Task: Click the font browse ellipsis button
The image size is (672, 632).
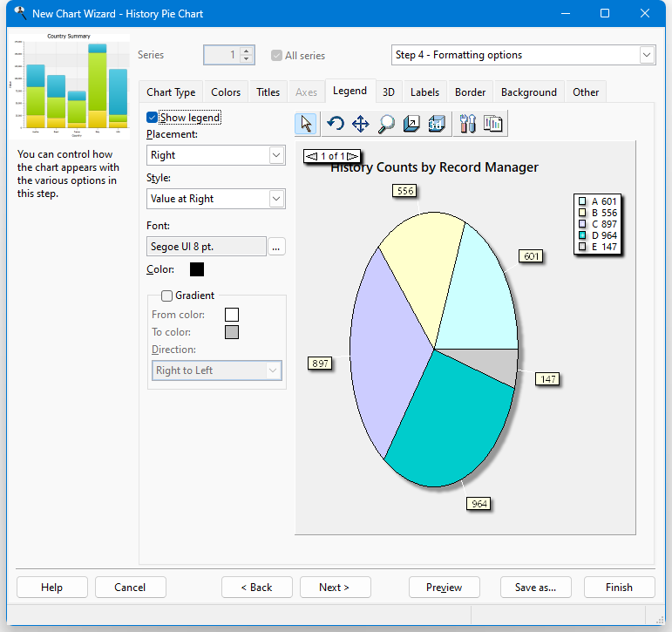Action: 276,247
